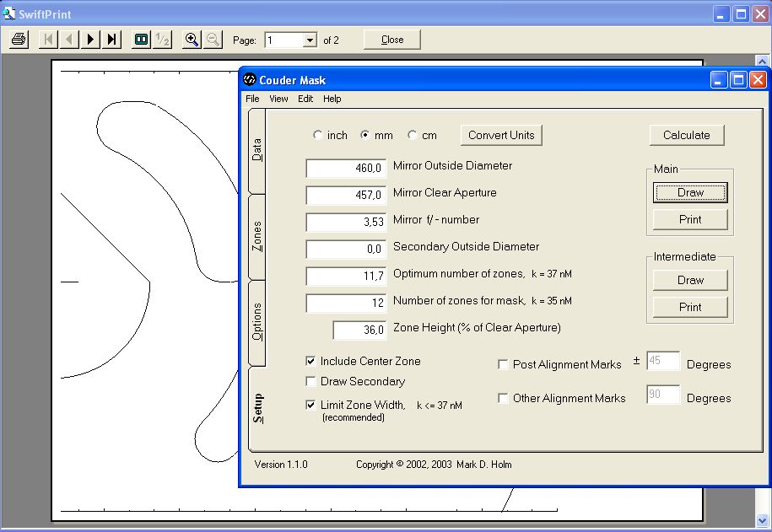Image resolution: width=772 pixels, height=532 pixels.
Task: Maximize the SwiftPrint window
Action: [x=741, y=13]
